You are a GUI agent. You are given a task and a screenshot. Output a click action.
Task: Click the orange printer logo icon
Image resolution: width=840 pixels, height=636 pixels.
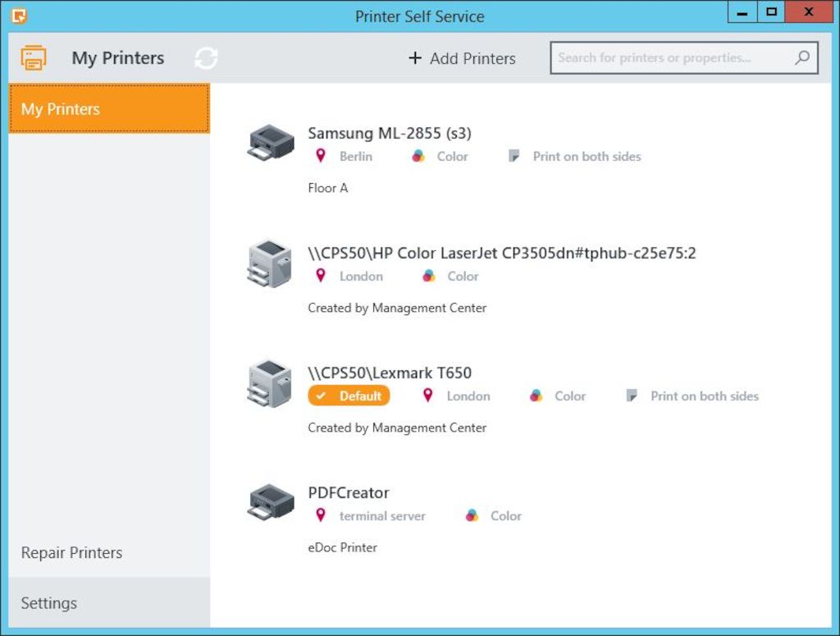pos(33,57)
